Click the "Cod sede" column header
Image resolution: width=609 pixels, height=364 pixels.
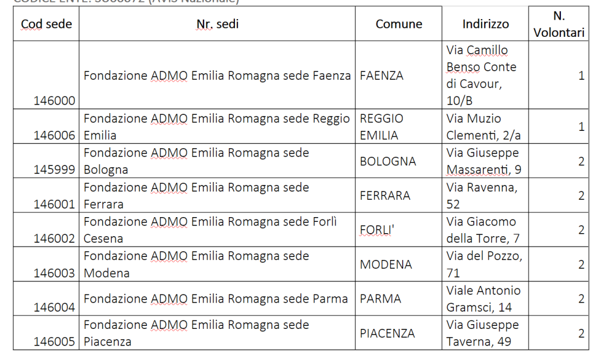[46, 24]
